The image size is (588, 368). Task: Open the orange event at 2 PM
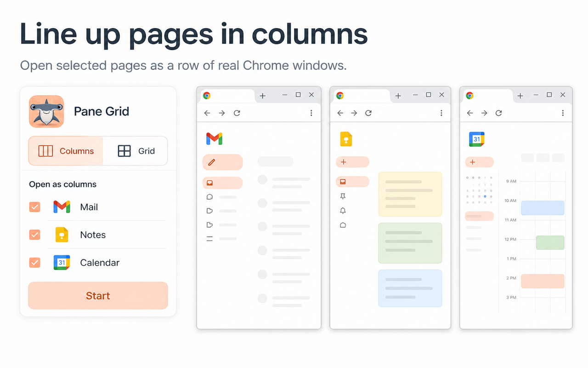(x=543, y=281)
